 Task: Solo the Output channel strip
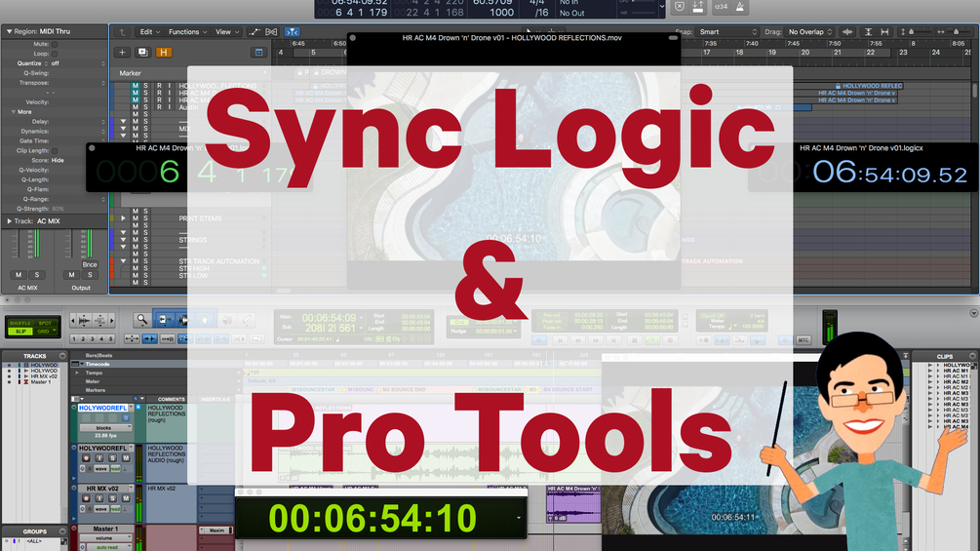90,275
